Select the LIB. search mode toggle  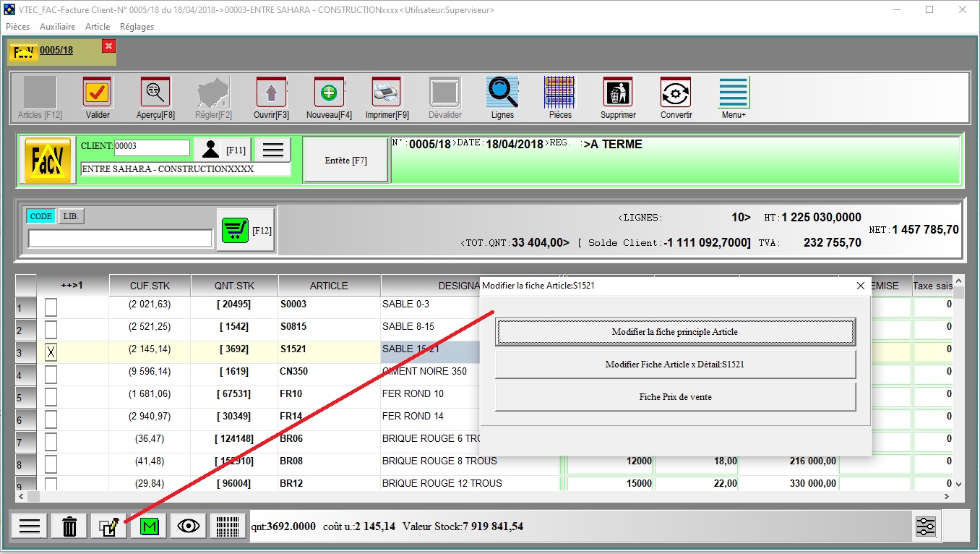pyautogui.click(x=71, y=216)
